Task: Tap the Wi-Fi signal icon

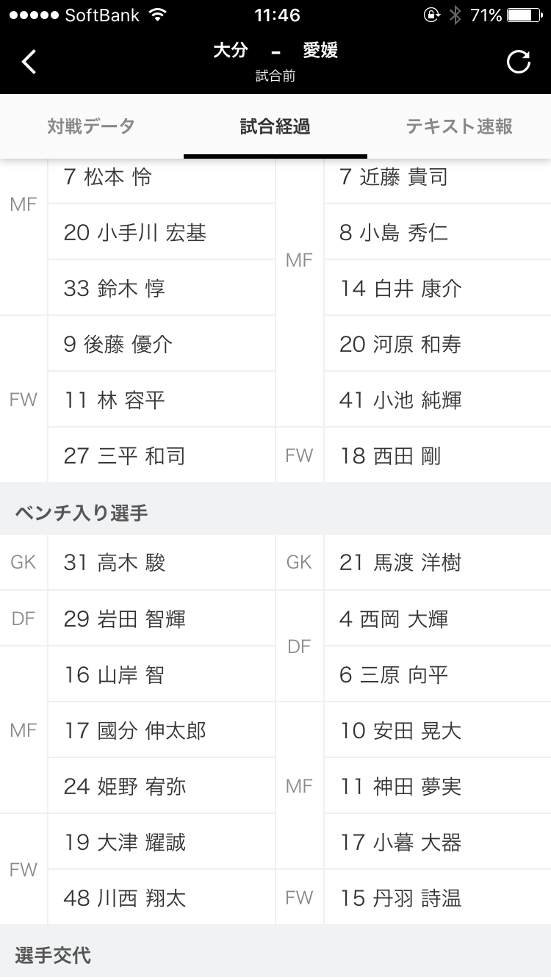Action: 156,15
